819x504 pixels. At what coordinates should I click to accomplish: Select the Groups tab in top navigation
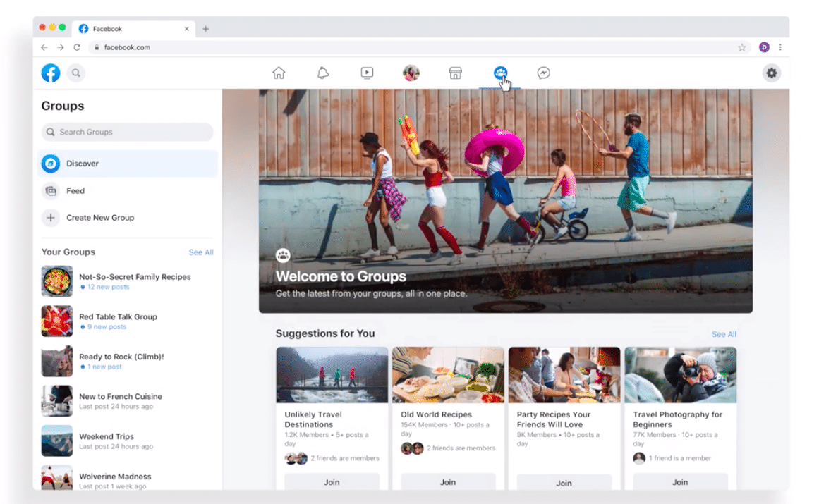pyautogui.click(x=500, y=73)
